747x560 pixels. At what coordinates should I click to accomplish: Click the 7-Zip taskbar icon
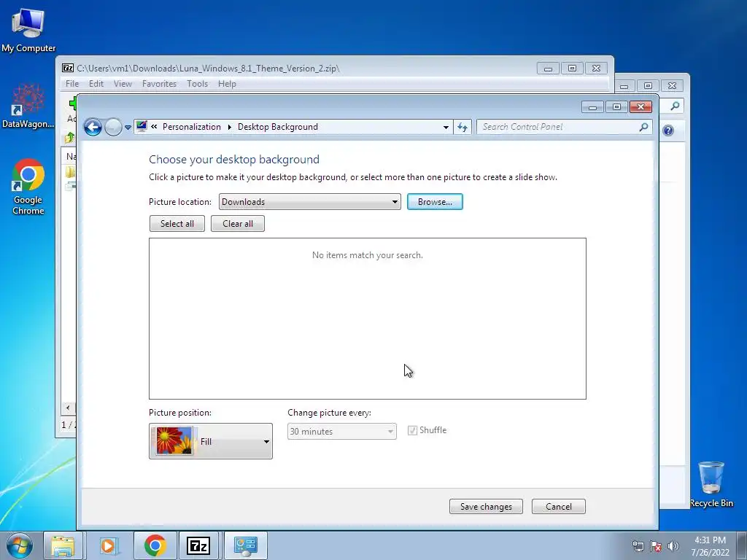click(x=198, y=545)
